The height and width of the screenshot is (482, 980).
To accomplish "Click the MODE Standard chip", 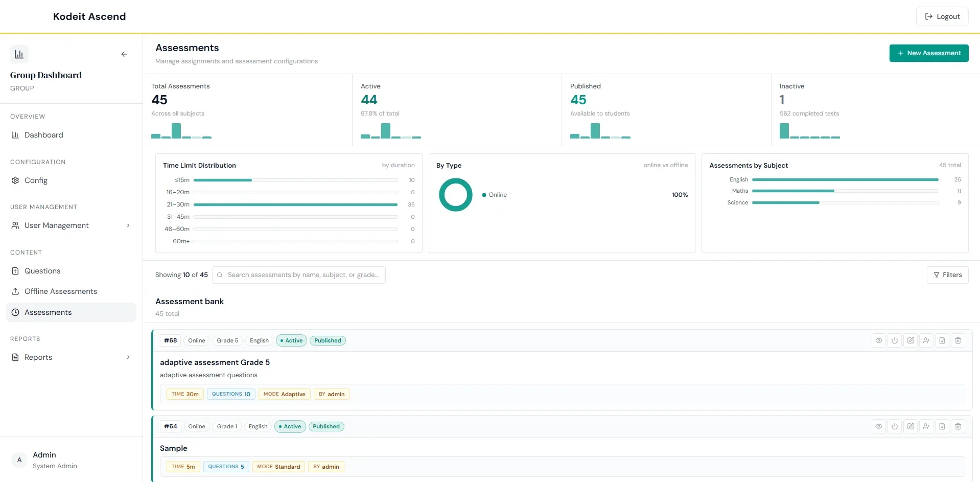I will 278,467.
